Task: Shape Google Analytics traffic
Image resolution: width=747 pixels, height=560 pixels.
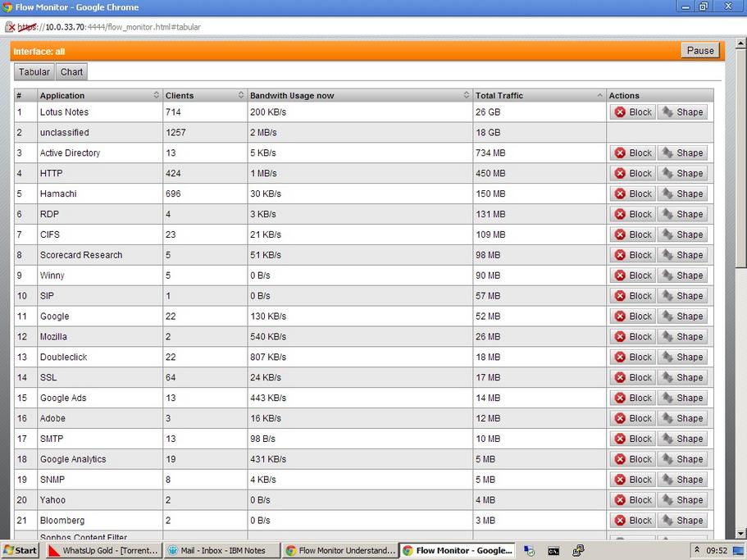Action: pos(682,459)
